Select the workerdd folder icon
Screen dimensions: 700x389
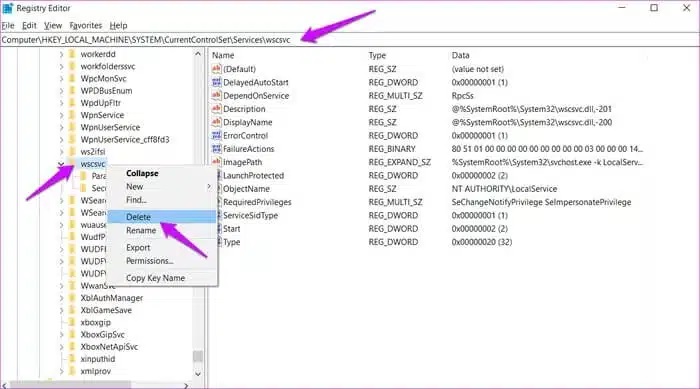(72, 54)
